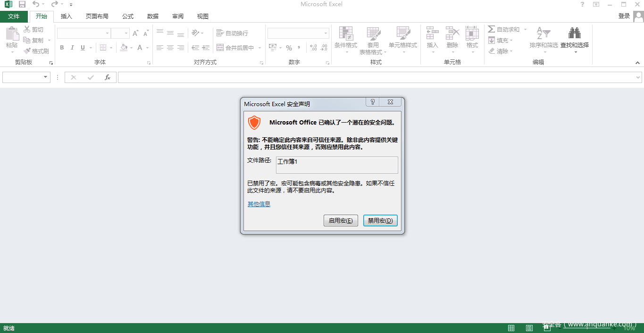Viewport: 644px width, 333px height.
Task: Click the borders icon in 字体 group
Action: 103,48
